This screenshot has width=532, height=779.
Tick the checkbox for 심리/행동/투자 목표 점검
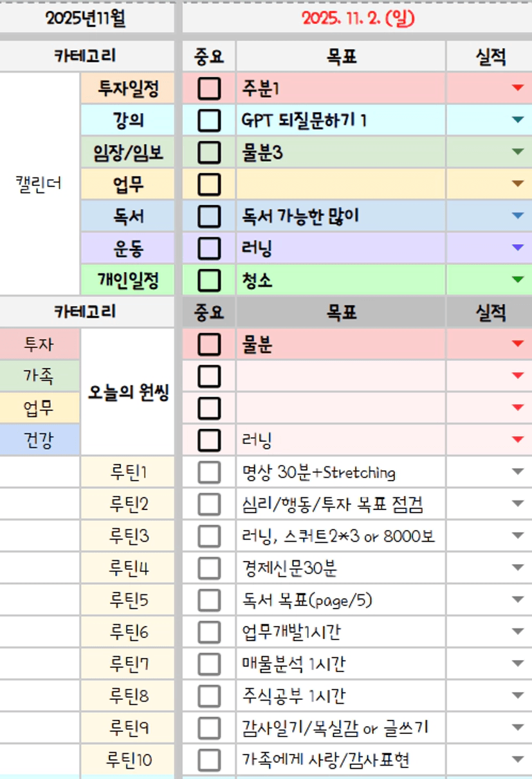pos(209,504)
